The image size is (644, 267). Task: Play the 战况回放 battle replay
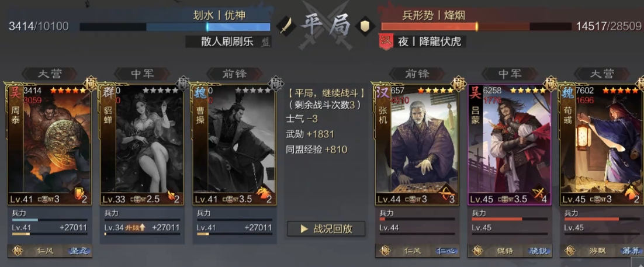[x=326, y=229]
